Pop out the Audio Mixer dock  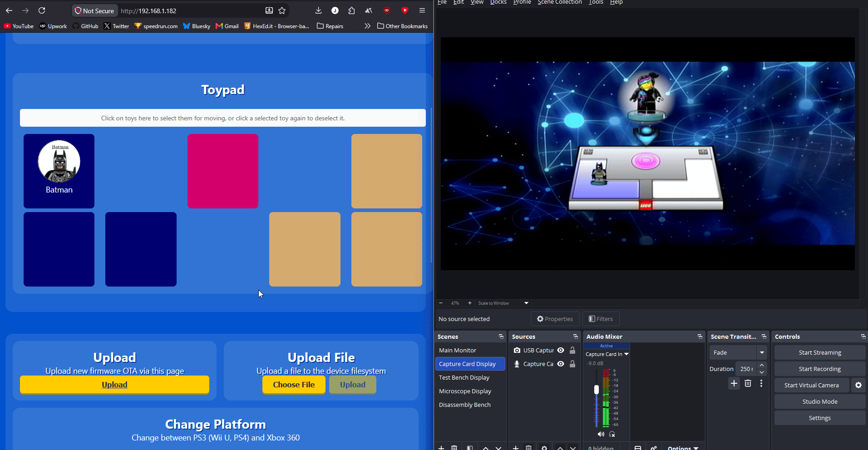tap(700, 336)
